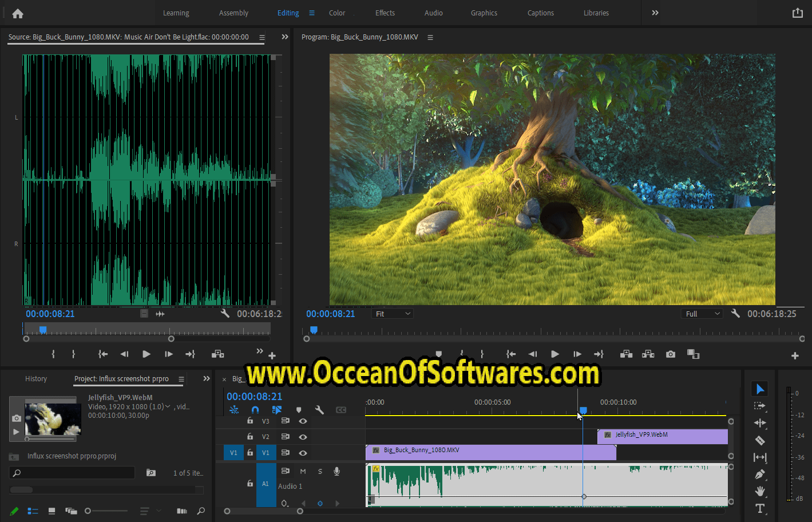812x522 pixels.
Task: Mute the Audio 1 track with the M button
Action: point(303,470)
